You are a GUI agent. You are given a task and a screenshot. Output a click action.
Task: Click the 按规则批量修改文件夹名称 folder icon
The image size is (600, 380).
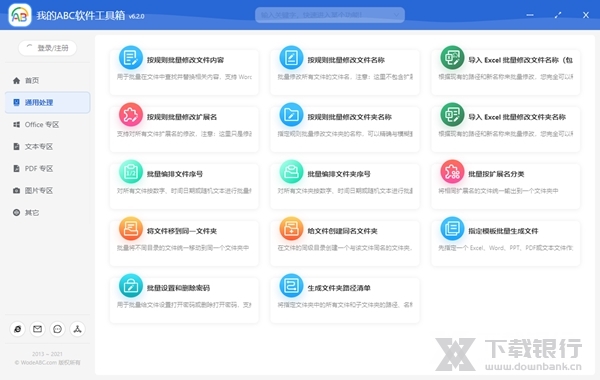[x=291, y=115]
